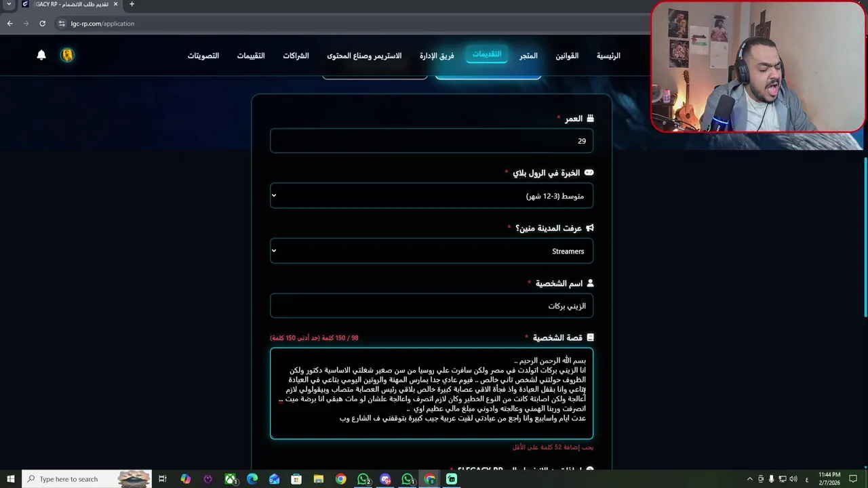
Task: Go back with the browser back arrow
Action: (x=9, y=23)
